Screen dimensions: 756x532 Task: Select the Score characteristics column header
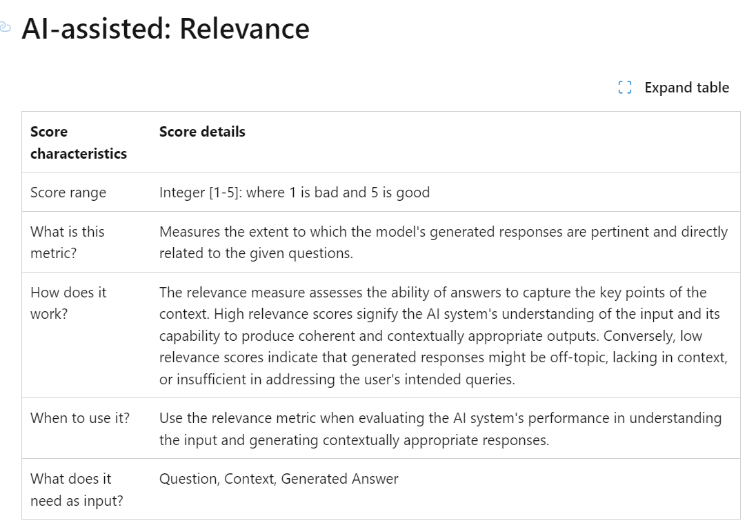pyautogui.click(x=79, y=142)
